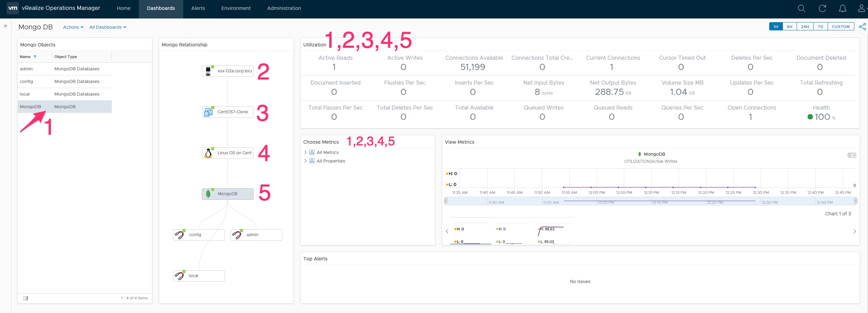868x313 pixels.
Task: Click the MongoDB chart legend label
Action: [x=654, y=154]
